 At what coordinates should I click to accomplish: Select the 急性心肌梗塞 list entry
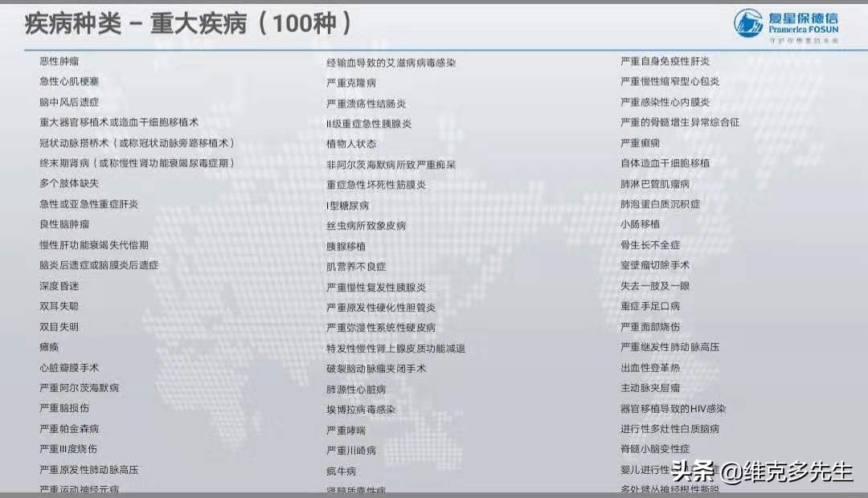[x=69, y=82]
